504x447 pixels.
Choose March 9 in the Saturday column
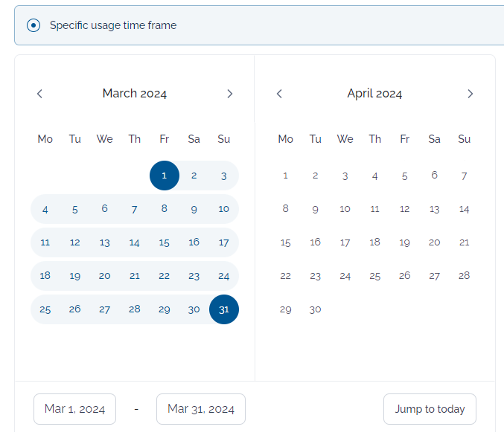click(x=194, y=209)
